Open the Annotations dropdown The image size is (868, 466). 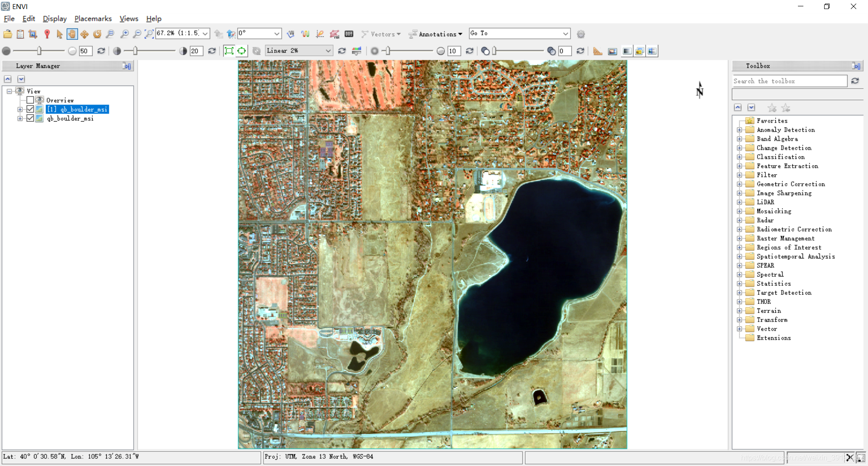pyautogui.click(x=436, y=34)
